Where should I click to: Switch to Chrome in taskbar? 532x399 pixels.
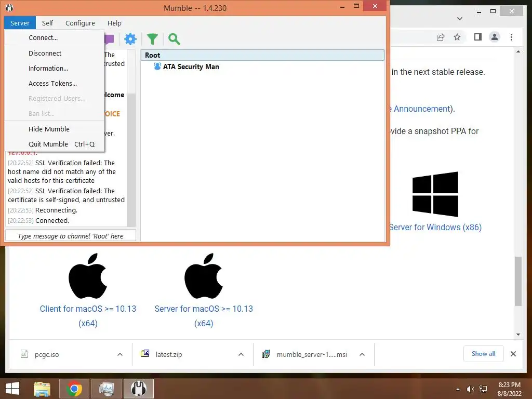coord(74,389)
